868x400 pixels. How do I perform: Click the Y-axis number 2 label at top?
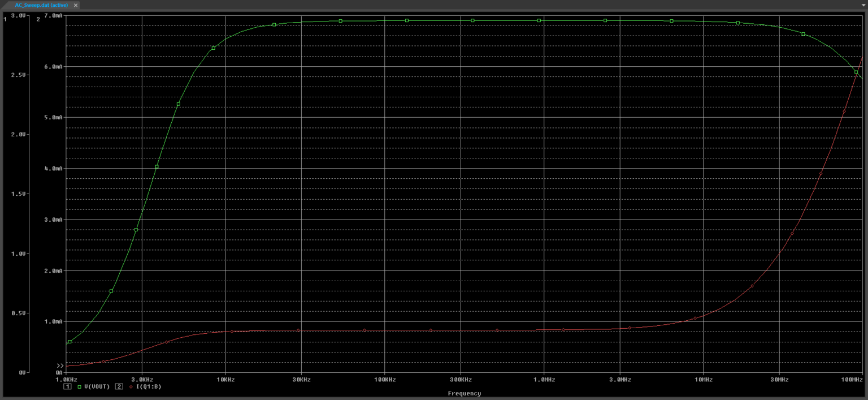[x=38, y=18]
